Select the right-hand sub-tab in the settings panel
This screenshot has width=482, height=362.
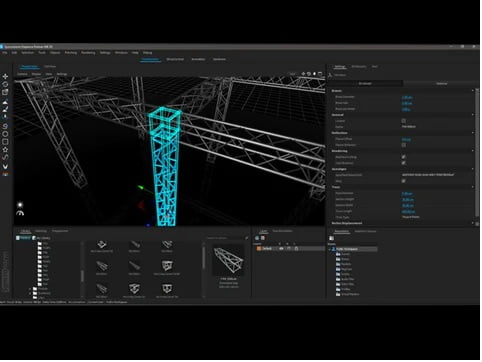[442, 84]
